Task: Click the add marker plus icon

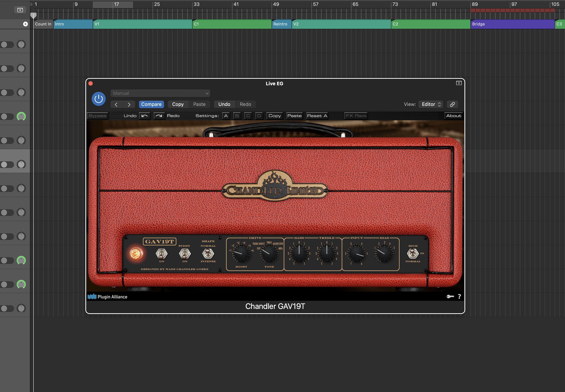Action: 25,24
